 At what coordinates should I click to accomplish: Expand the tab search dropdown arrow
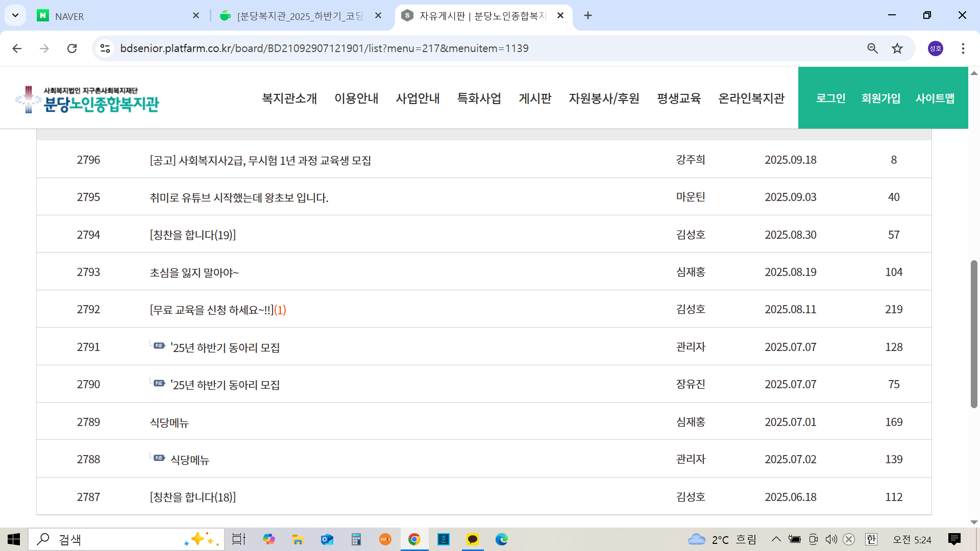(15, 15)
